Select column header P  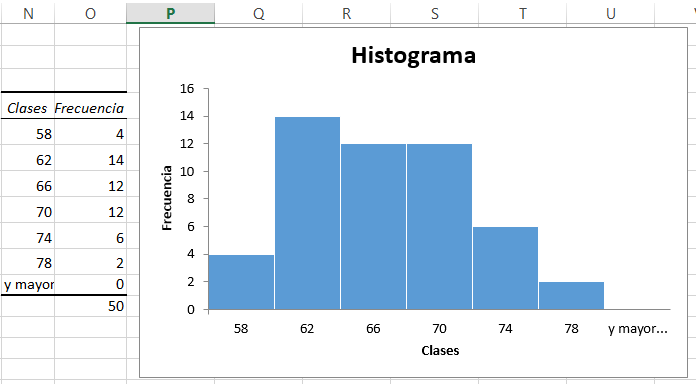(170, 13)
